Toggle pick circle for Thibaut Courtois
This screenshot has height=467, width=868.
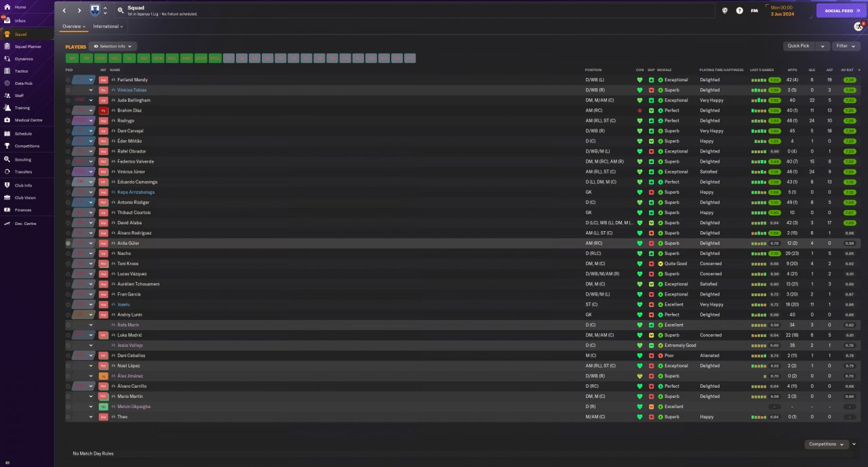coord(68,213)
